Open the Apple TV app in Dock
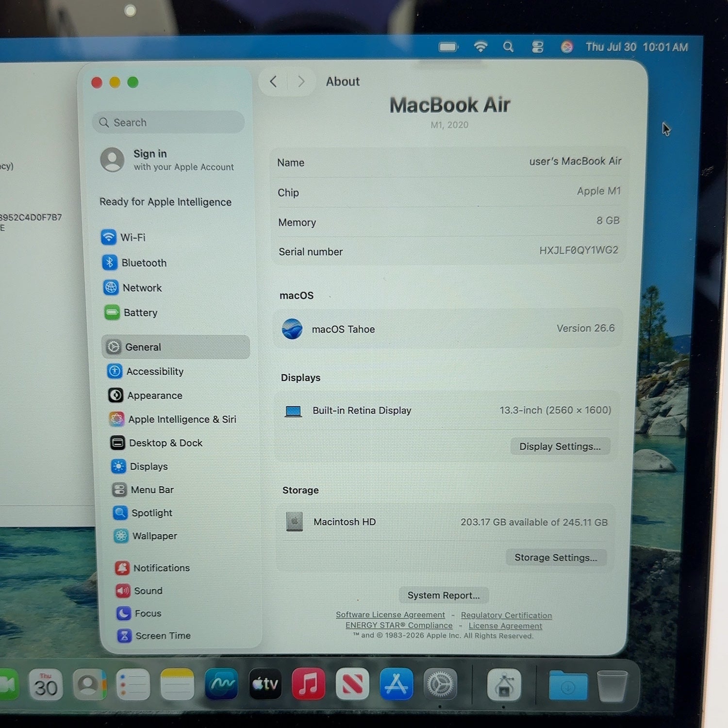Screen dimensions: 728x728 tap(265, 684)
